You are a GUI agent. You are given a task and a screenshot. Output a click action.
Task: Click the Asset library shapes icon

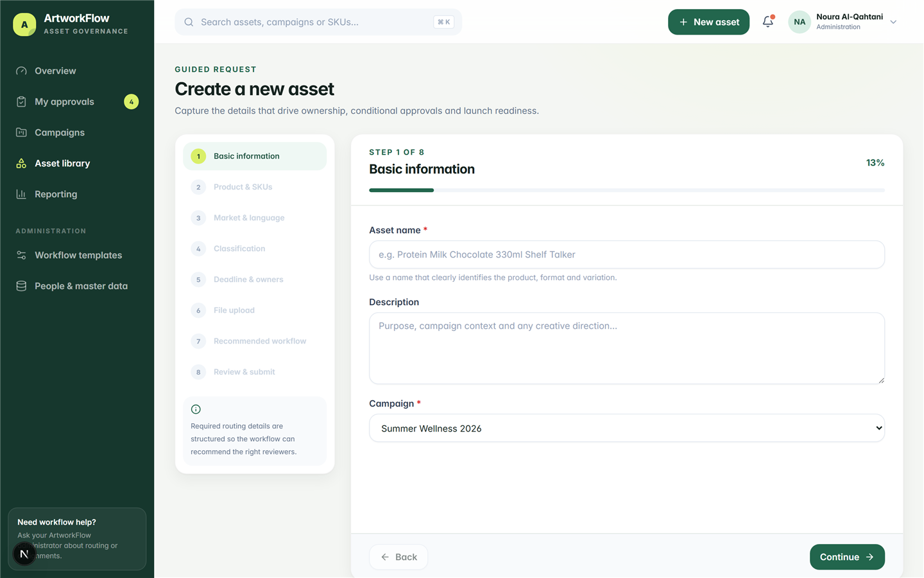[x=21, y=163]
